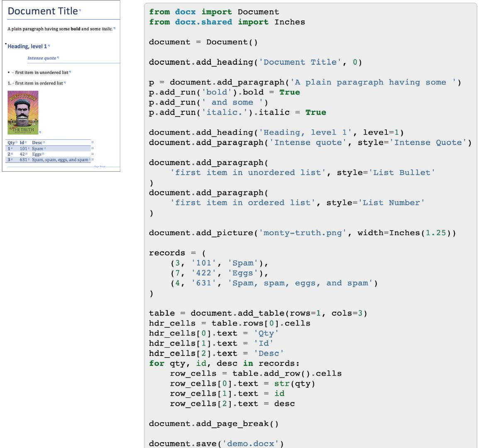Click the 'Qty' header cell in the preview table
This screenshot has width=486, height=448.
tap(11, 143)
